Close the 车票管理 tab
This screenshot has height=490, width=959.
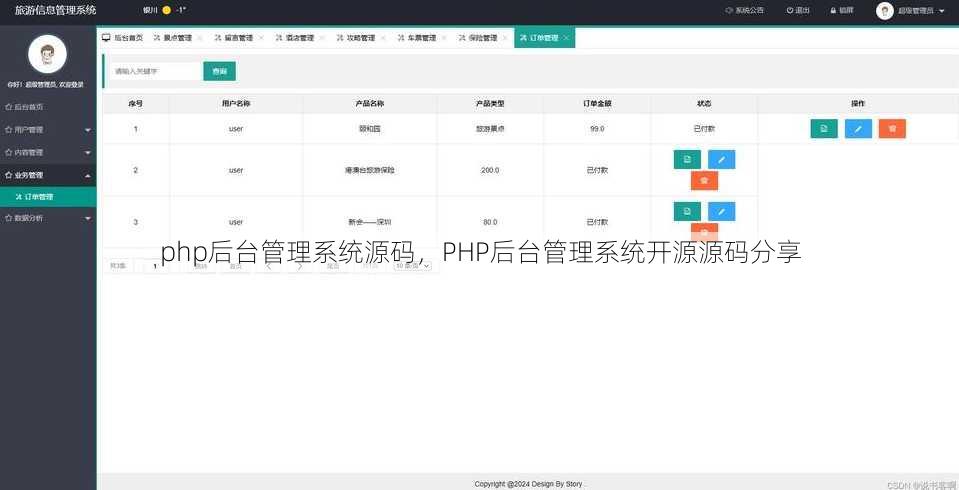click(x=444, y=38)
